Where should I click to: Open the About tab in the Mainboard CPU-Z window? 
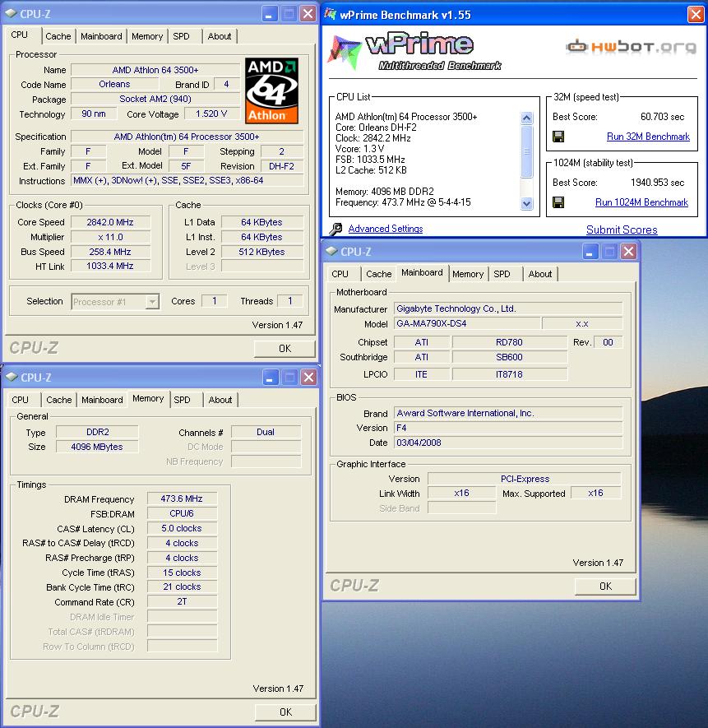coord(540,274)
